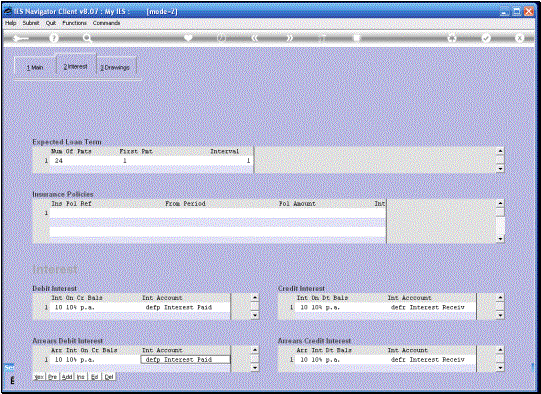Click Expected Loan Term scroll up arrow

500,151
